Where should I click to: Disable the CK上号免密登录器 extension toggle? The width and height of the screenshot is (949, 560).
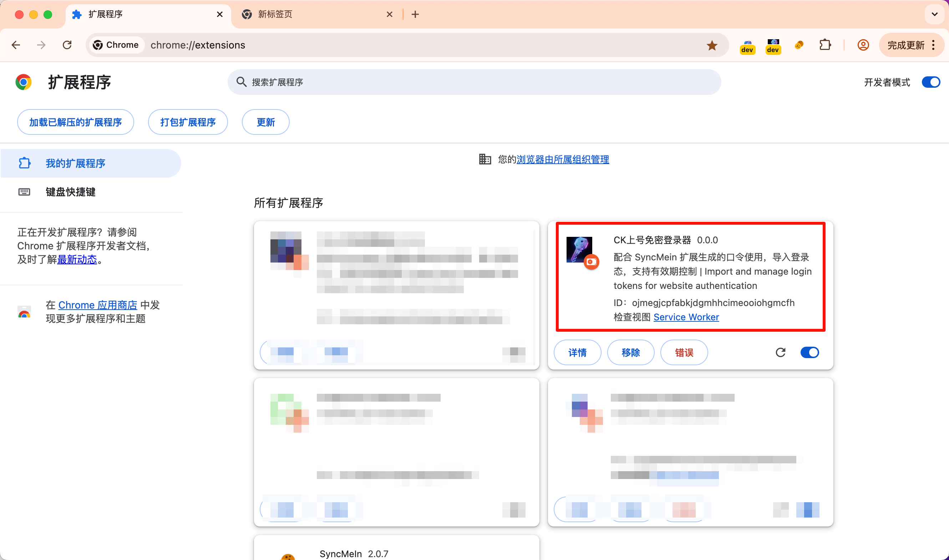tap(810, 352)
